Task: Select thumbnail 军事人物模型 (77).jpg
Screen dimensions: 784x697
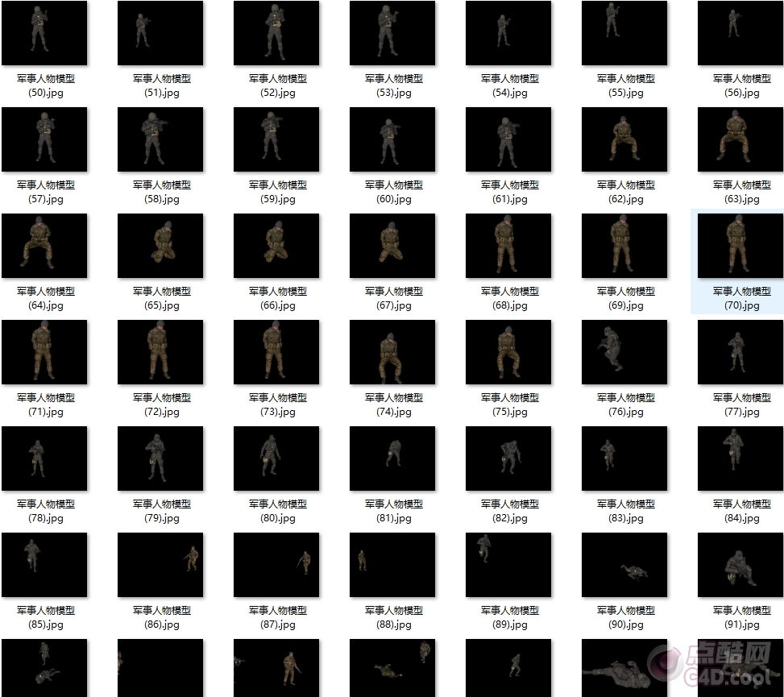Action: click(740, 352)
